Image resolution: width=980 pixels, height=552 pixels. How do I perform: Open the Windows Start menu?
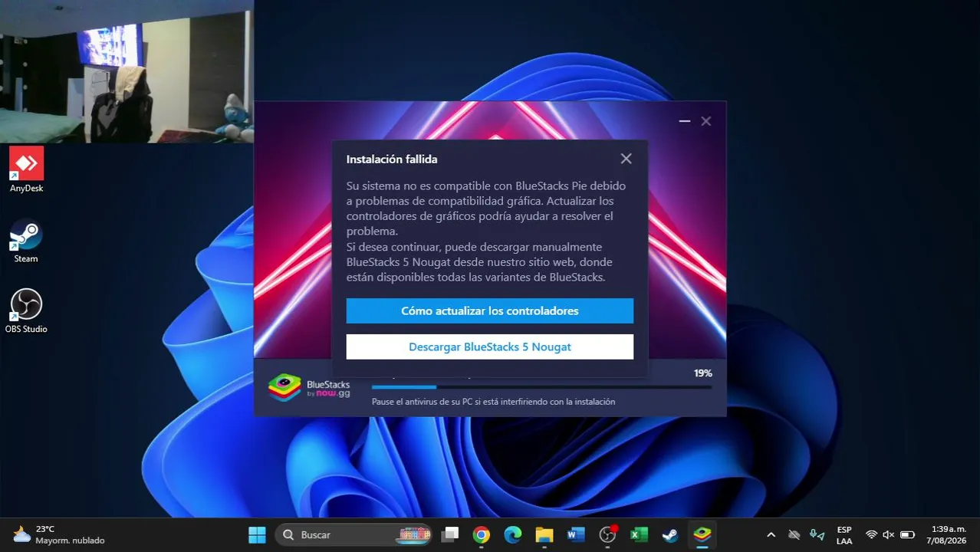point(258,534)
